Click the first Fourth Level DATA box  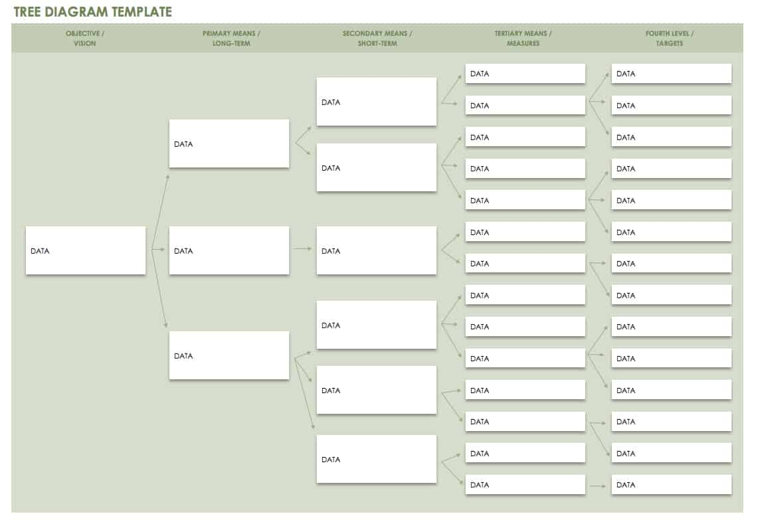tap(672, 74)
